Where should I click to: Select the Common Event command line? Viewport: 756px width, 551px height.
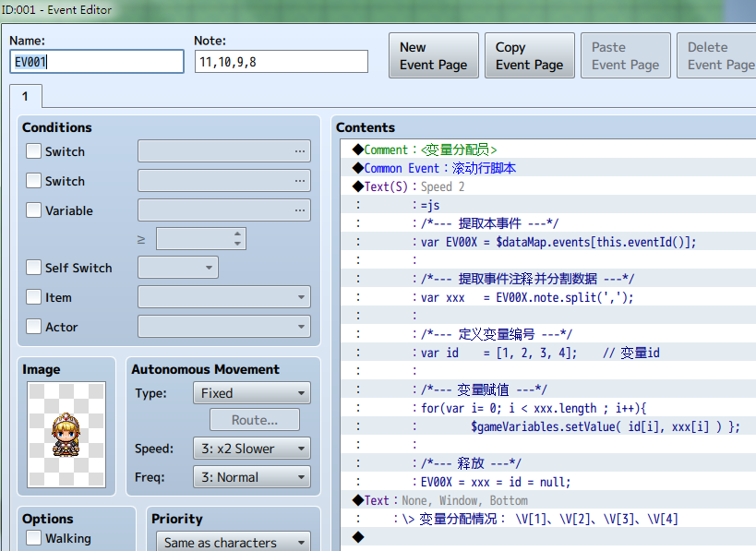548,168
